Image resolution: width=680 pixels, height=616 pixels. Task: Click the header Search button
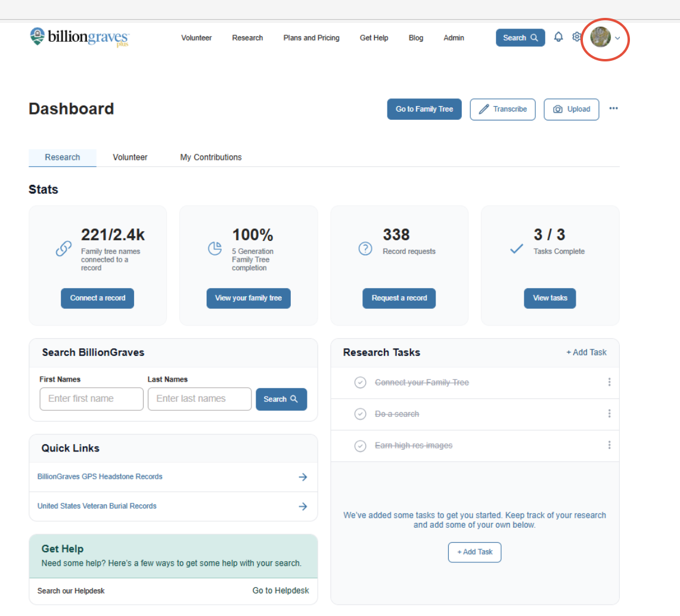[x=520, y=38]
